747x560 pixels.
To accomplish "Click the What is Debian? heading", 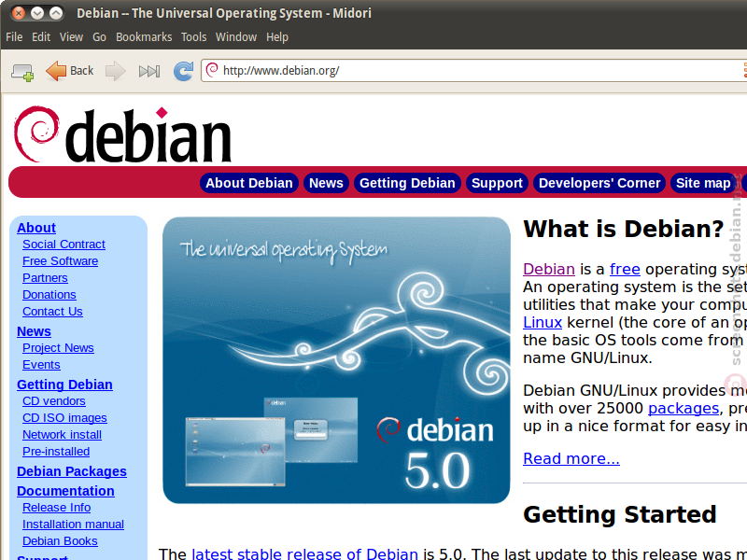I will [624, 229].
